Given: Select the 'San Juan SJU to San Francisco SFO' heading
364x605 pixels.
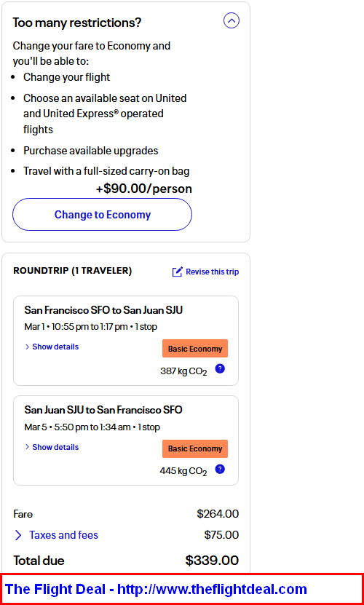Looking at the screenshot, I should pos(103,410).
